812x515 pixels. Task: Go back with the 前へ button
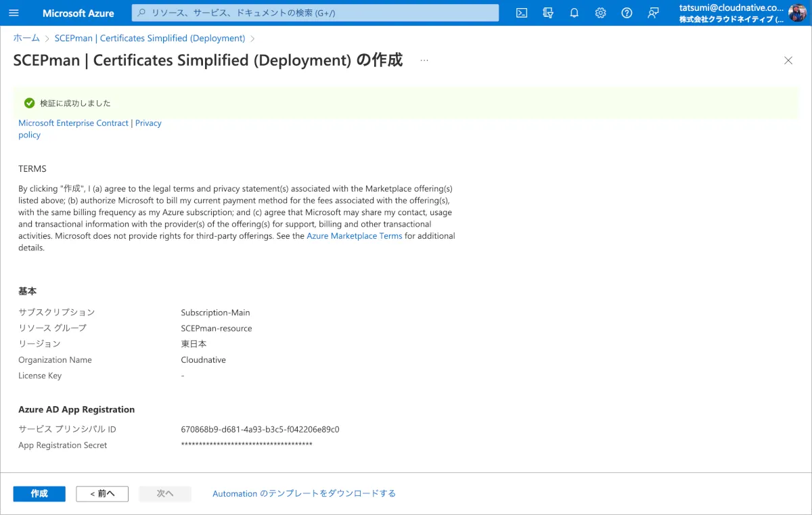click(x=102, y=494)
